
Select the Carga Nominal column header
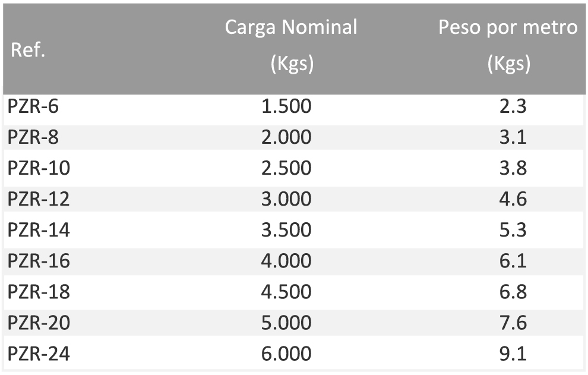[291, 45]
